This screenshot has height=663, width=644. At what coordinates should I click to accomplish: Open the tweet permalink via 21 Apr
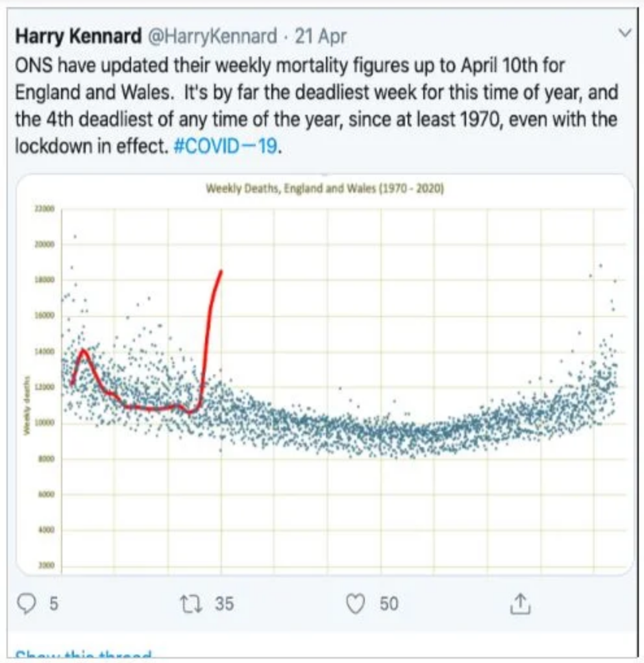pyautogui.click(x=320, y=36)
